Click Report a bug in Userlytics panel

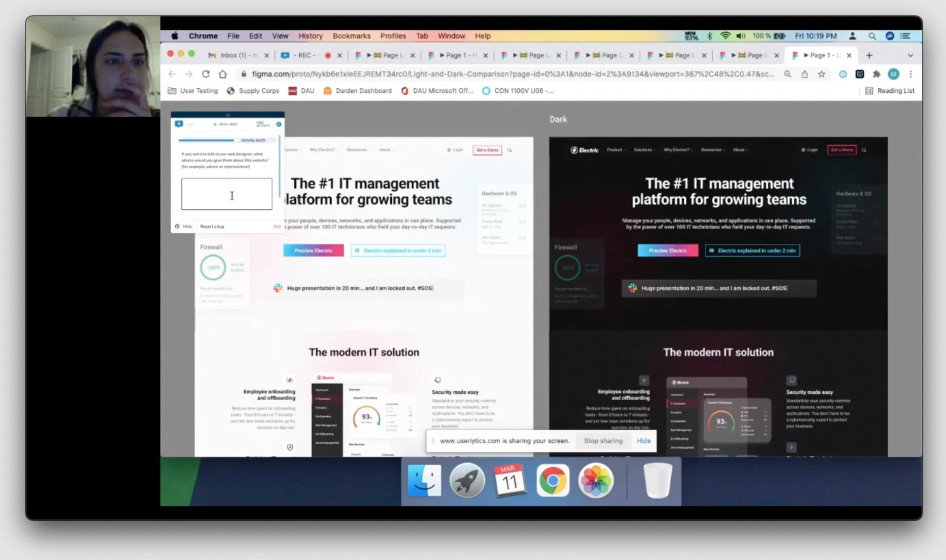212,227
